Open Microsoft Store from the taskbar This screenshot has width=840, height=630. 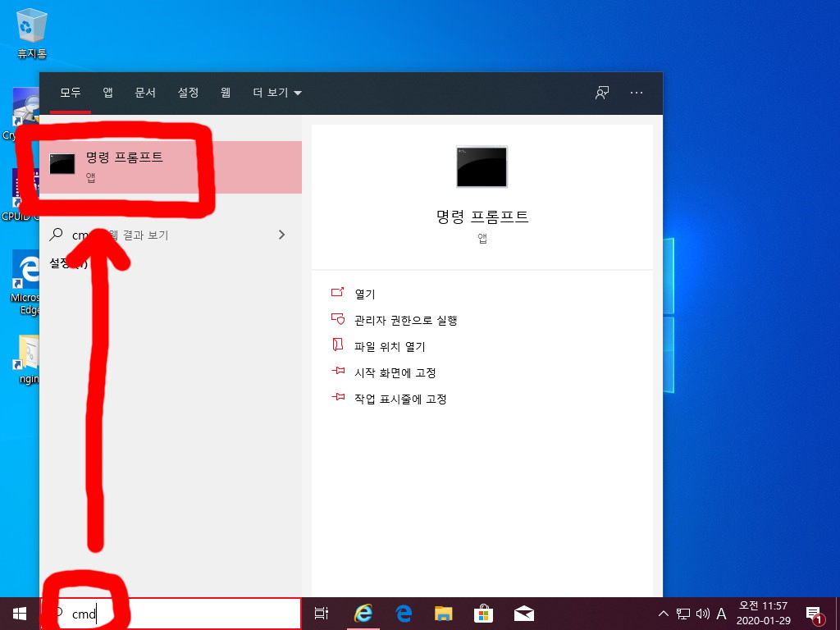pyautogui.click(x=483, y=614)
